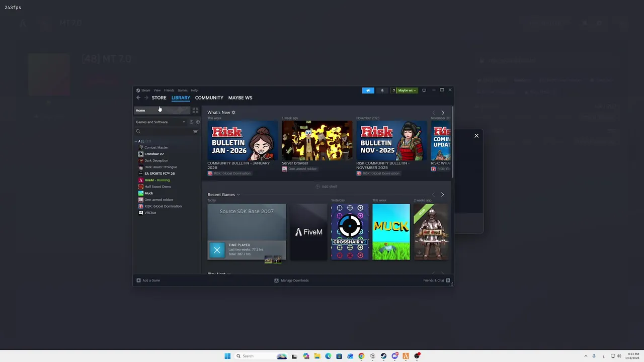The height and width of the screenshot is (362, 644).
Task: Open the Server Browser news thumbnail
Action: [x=317, y=140]
